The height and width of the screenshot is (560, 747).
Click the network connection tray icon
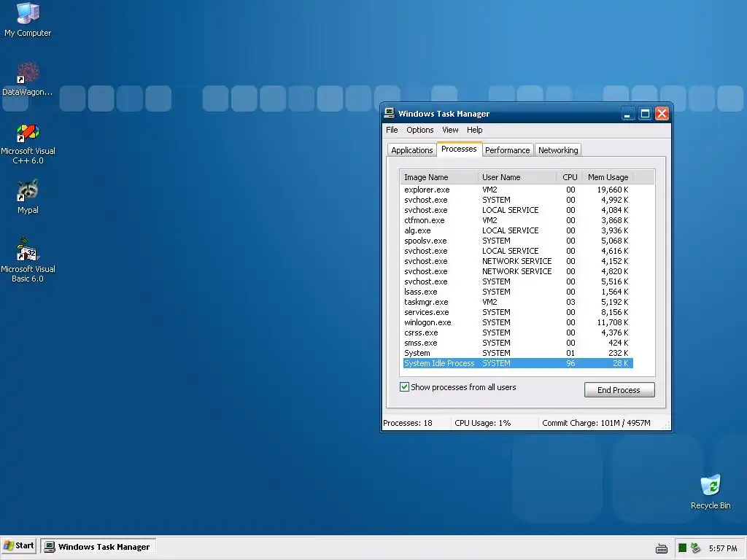point(695,548)
